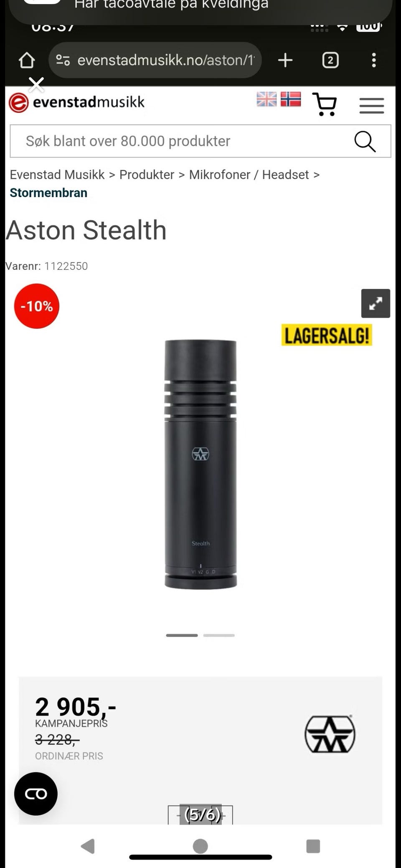Open the shopping cart
Screen dimensions: 401x868
click(325, 104)
